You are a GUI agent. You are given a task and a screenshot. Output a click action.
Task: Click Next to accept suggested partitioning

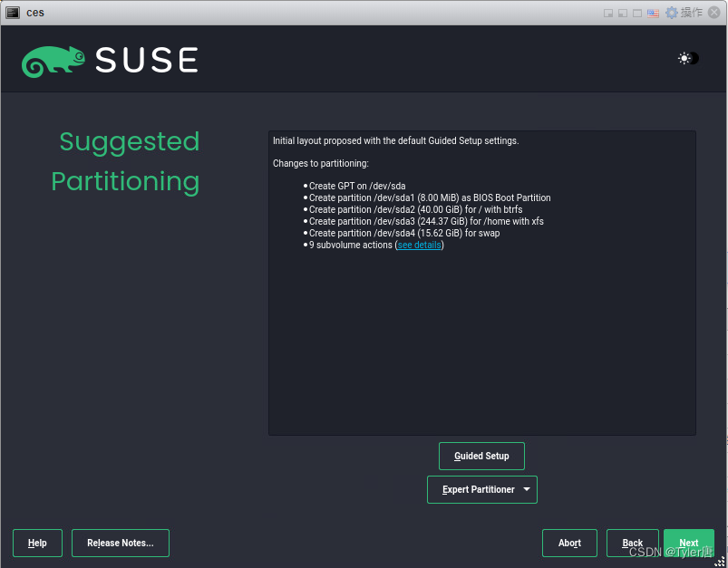coord(689,543)
